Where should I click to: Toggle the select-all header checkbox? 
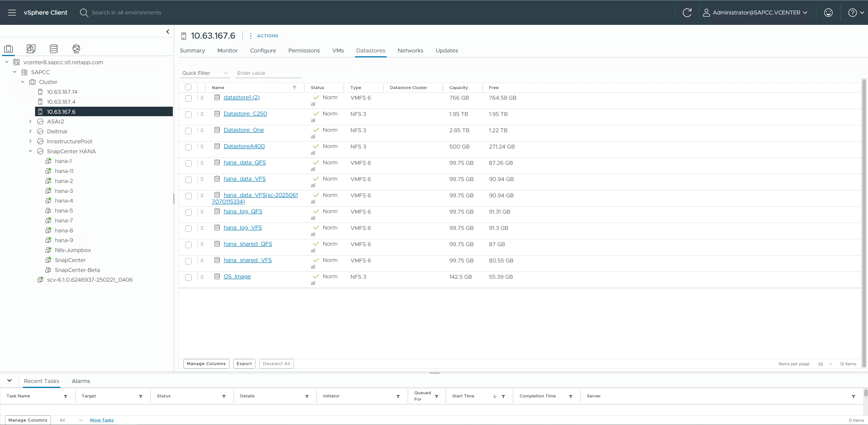click(x=188, y=87)
